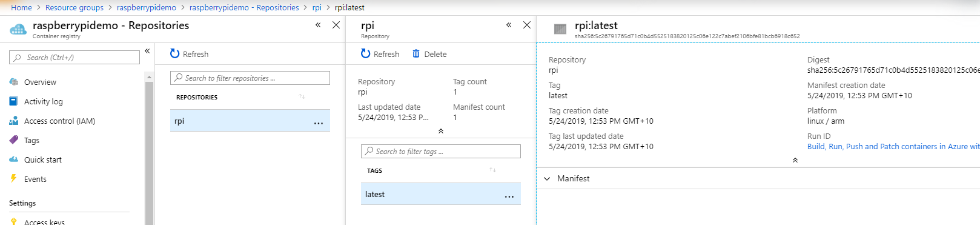The image size is (980, 225).
Task: Open the raspberrypidemo breadcrumb link
Action: click(x=147, y=7)
